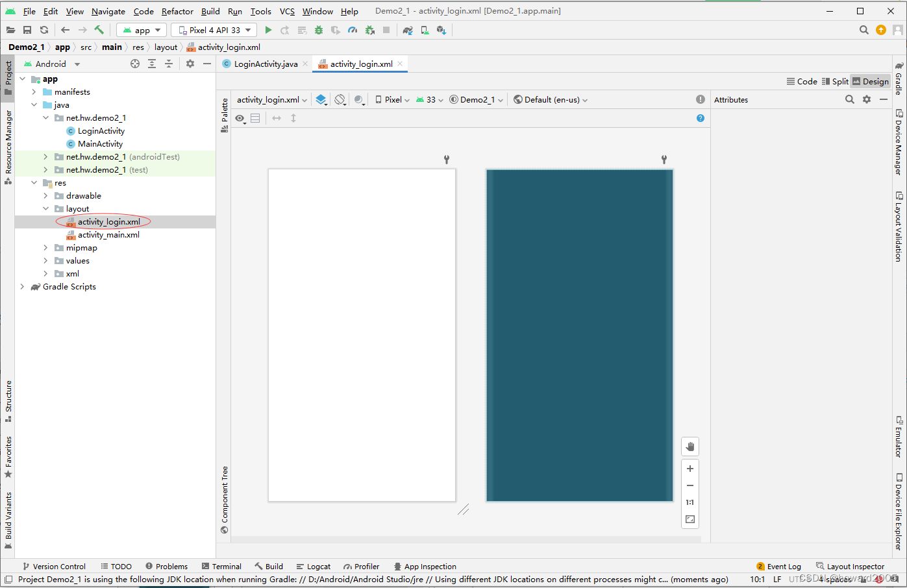Build project with the hammer icon
This screenshot has height=588, width=907.
tap(99, 30)
